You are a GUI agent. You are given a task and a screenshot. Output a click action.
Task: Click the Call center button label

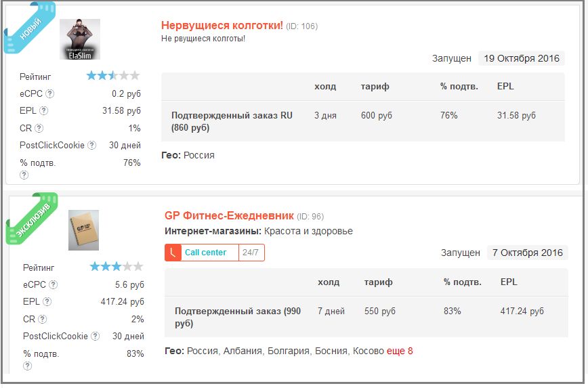click(205, 253)
